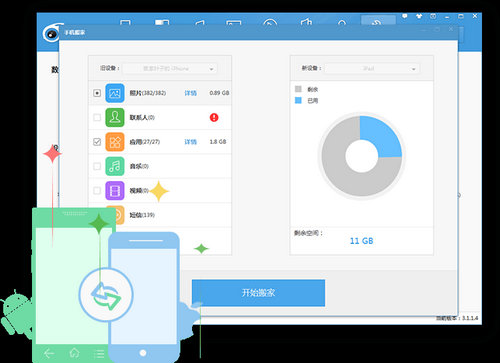Open the 新设备 device dropdown
500x363 pixels.
pyautogui.click(x=372, y=69)
